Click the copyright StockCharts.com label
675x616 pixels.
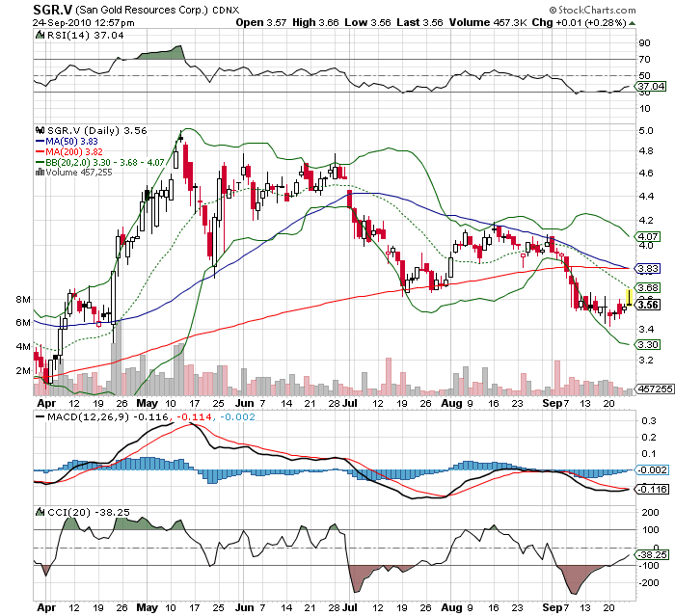pyautogui.click(x=592, y=10)
